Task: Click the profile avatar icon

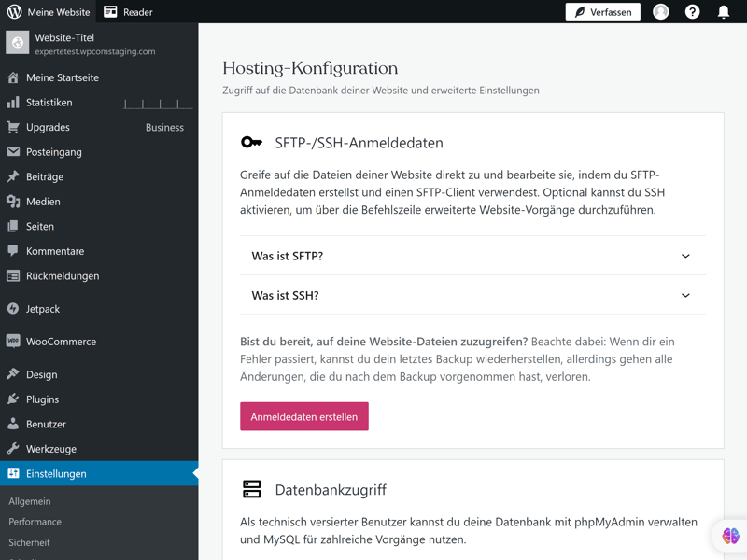Action: 660,12
